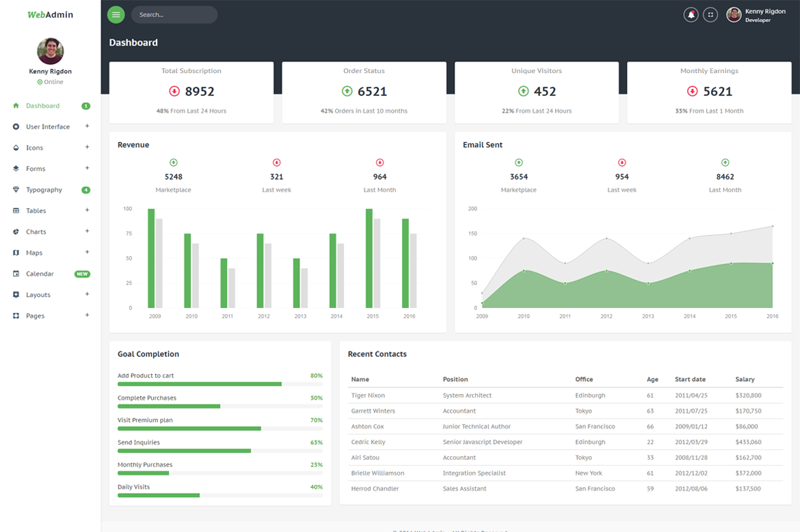Viewport: 800px width, 532px height.
Task: Expand the Forms menu plus sign
Action: [x=87, y=168]
